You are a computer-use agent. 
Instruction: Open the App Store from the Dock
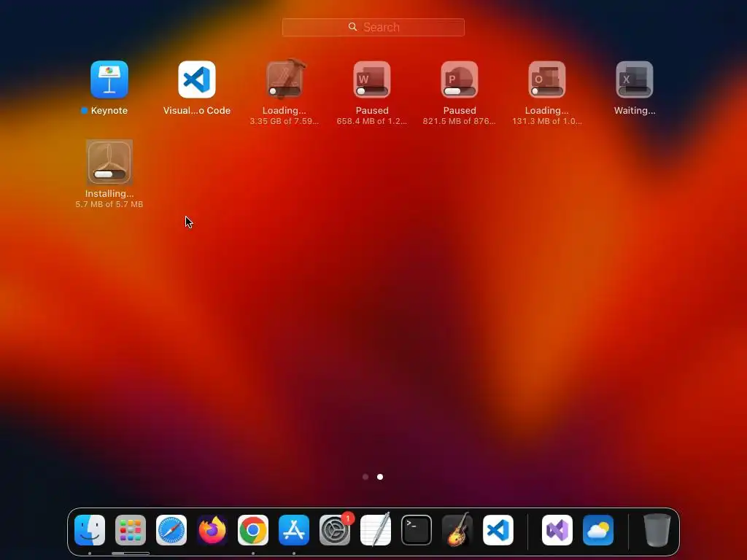point(294,530)
